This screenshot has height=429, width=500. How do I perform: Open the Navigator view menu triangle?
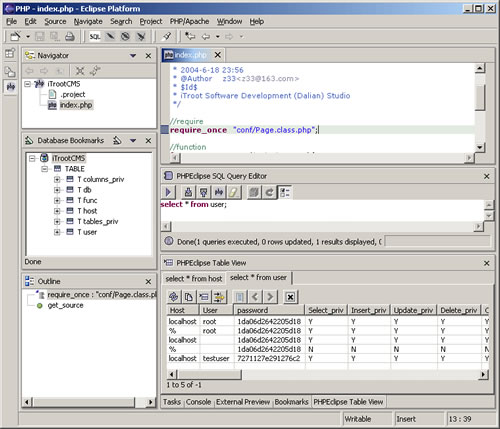click(x=133, y=56)
